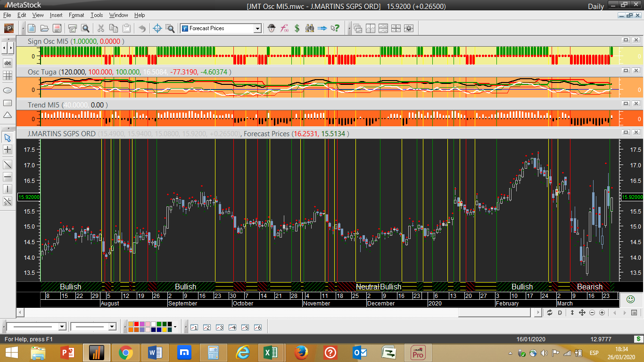Click the green dollar System Tester icon
Viewport: 644px width, 362px height.
click(x=297, y=28)
